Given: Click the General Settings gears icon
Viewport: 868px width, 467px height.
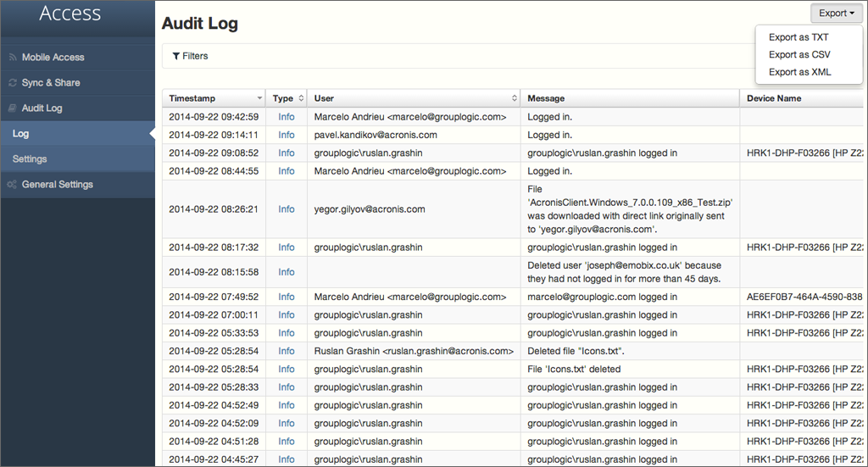Looking at the screenshot, I should 13,185.
